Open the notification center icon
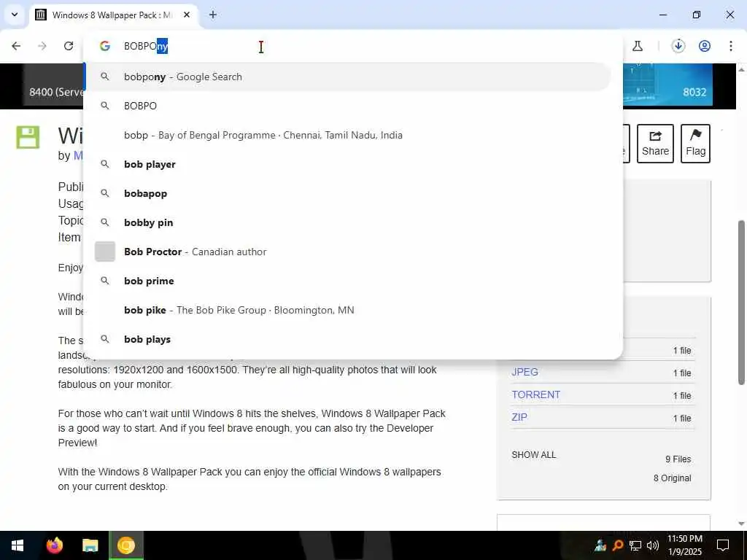747x560 pixels. 723,545
